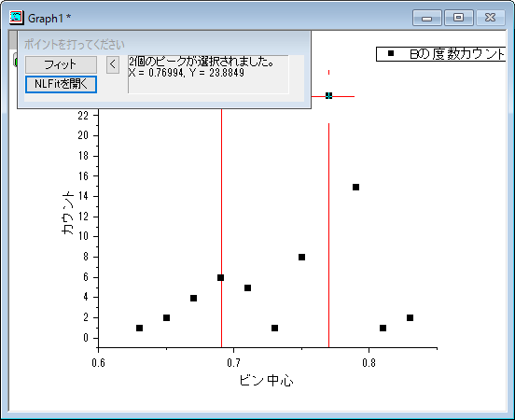The image size is (515, 420).
Task: Click the 20 y-axis tick label
Action: (83, 135)
